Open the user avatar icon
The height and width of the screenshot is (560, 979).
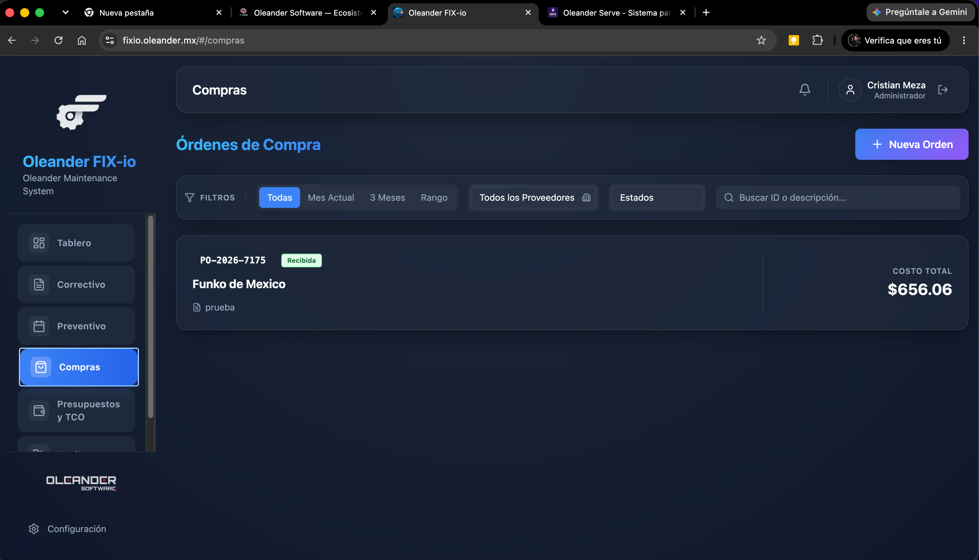[x=850, y=90]
